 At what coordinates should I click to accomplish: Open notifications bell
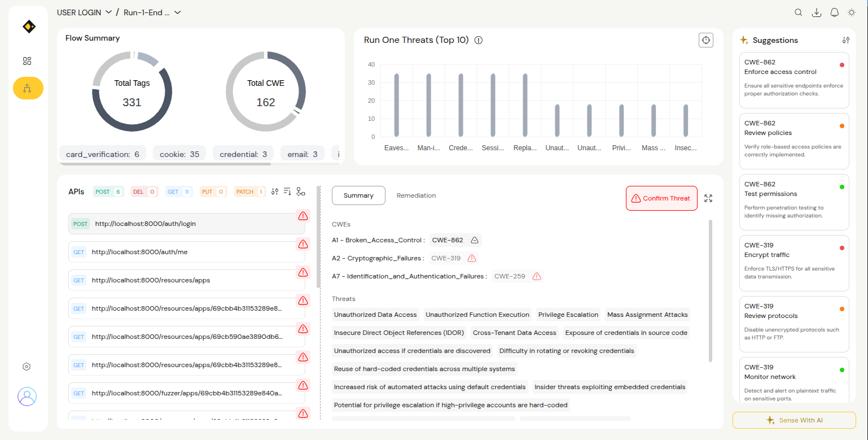(834, 12)
